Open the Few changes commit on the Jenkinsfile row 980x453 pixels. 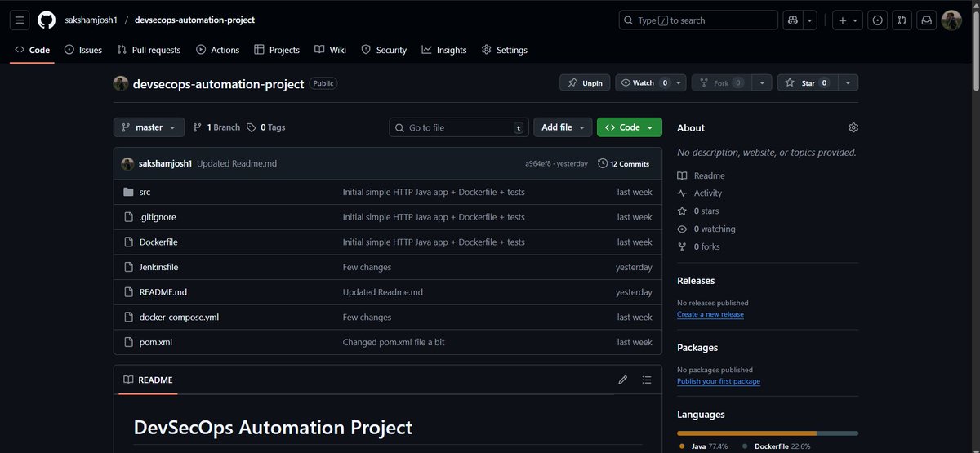click(367, 267)
